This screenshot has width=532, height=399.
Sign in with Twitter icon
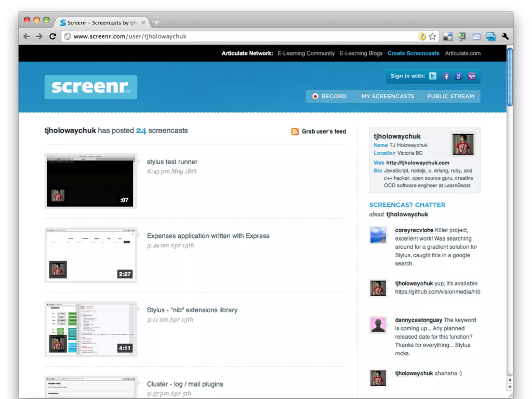pyautogui.click(x=433, y=76)
